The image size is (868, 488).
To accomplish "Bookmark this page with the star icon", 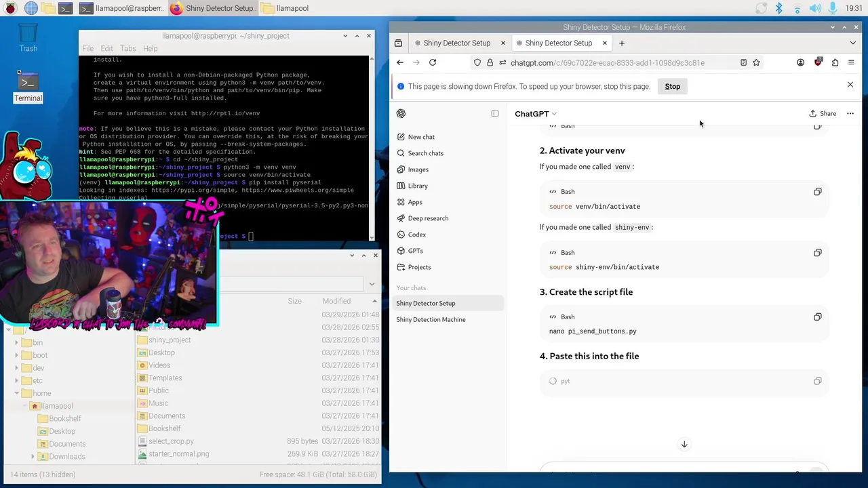I will point(756,62).
